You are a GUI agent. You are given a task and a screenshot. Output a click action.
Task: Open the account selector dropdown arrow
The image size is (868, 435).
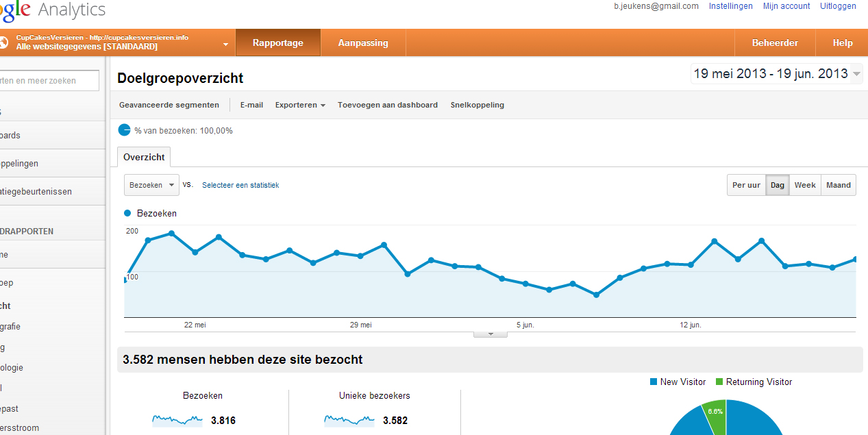225,45
